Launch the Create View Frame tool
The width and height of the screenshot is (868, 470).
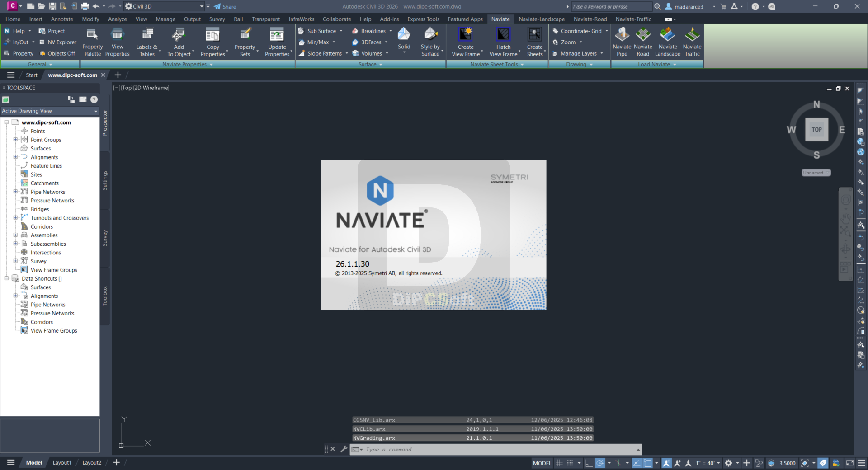click(466, 42)
